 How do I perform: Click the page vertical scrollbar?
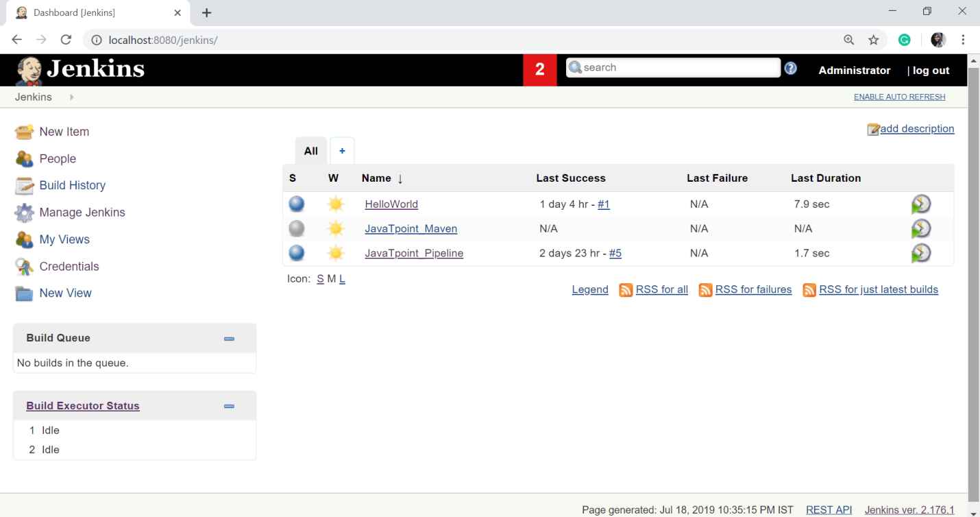tap(974, 285)
